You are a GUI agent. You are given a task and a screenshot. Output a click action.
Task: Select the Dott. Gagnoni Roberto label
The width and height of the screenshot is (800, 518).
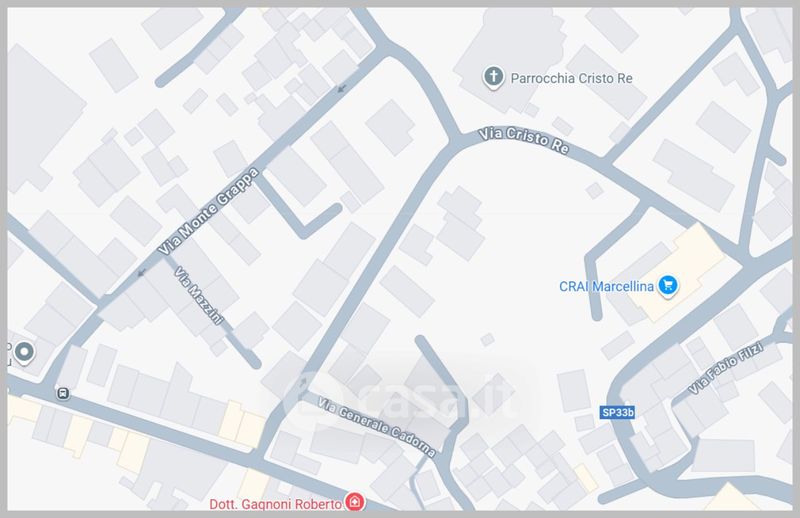(276, 504)
